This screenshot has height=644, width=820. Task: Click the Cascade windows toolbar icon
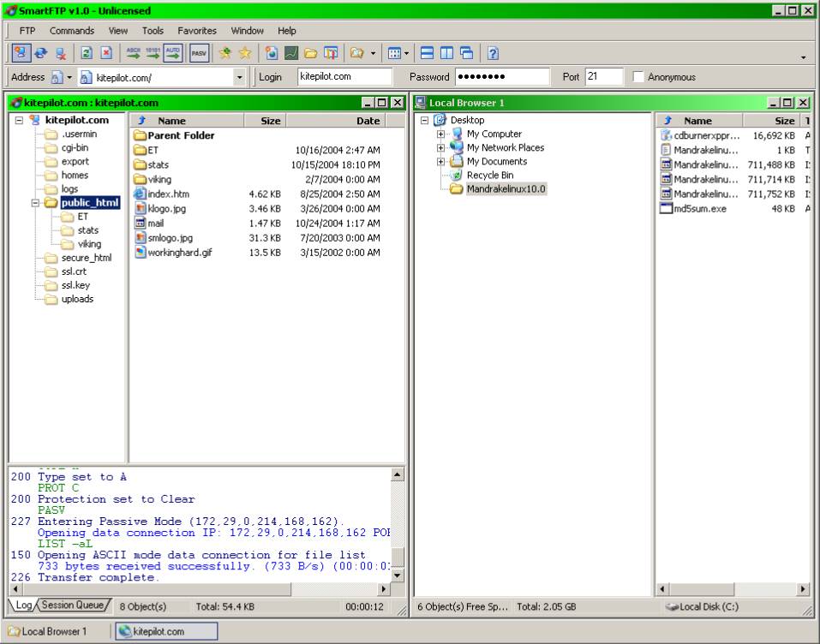466,53
